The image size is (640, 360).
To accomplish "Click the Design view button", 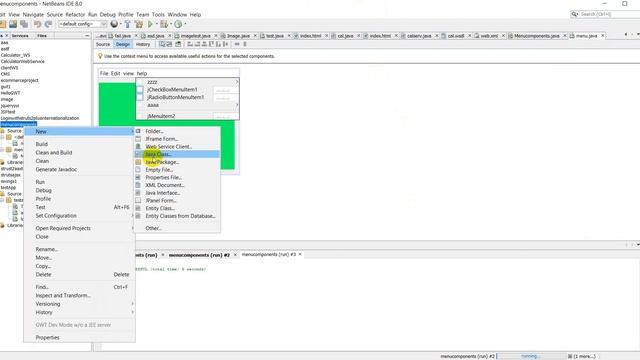I will pyautogui.click(x=122, y=44).
